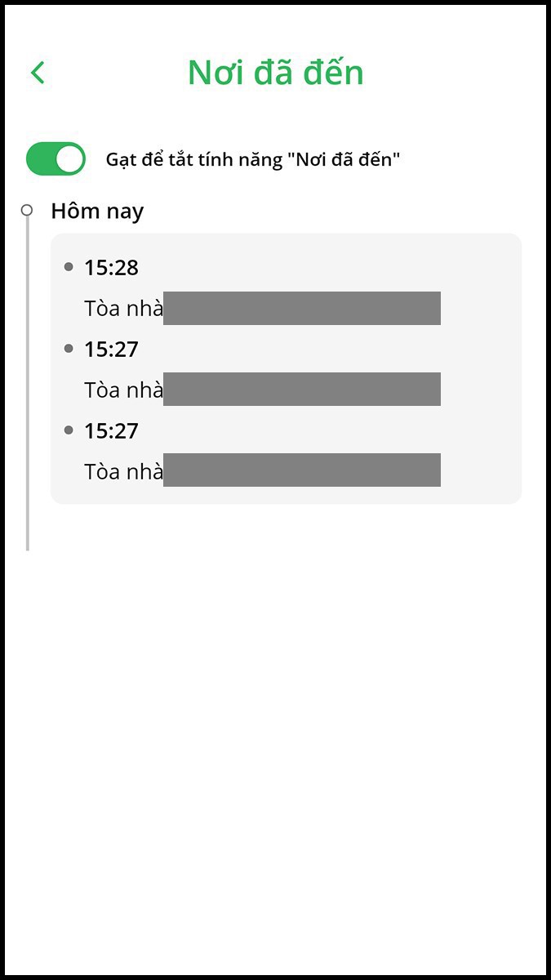This screenshot has height=980, width=551.
Task: Click the hidden address under 15:28
Action: tap(302, 308)
